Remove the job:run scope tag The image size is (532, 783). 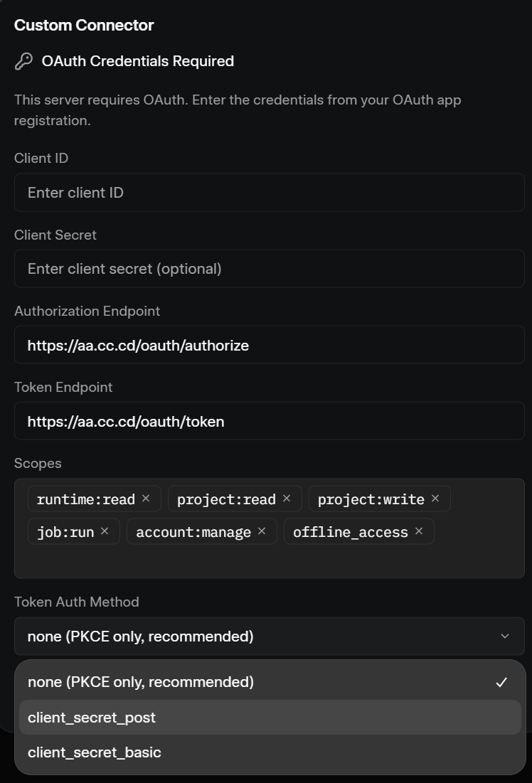click(105, 531)
